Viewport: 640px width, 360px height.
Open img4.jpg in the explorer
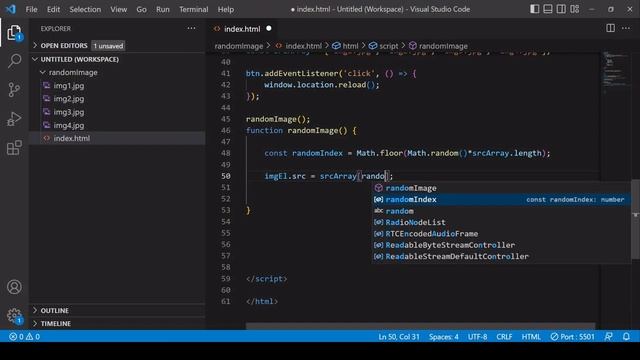coord(117,125)
